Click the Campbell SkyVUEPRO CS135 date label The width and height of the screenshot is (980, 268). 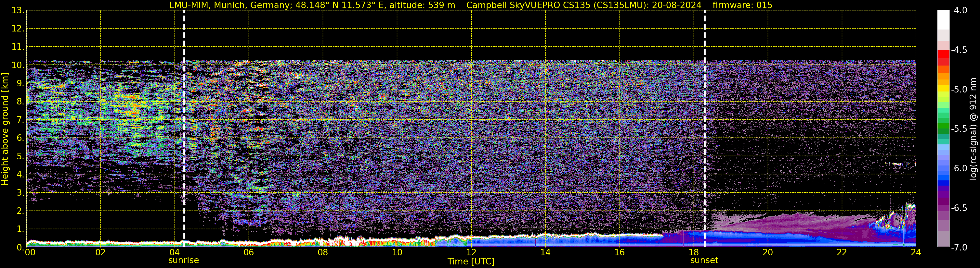click(584, 5)
